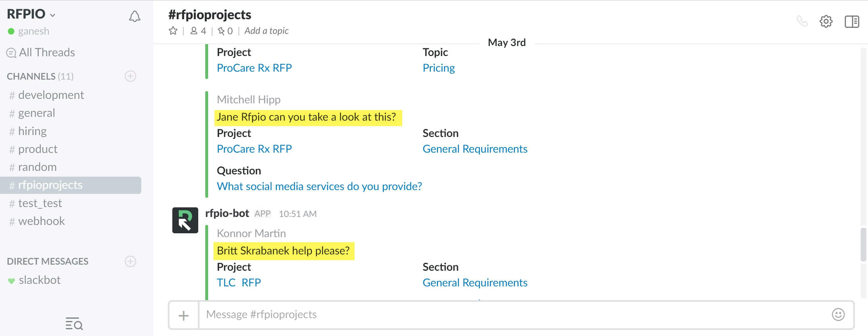Image resolution: width=868 pixels, height=336 pixels.
Task: Click the plus icon to add a channel
Action: pos(131,76)
